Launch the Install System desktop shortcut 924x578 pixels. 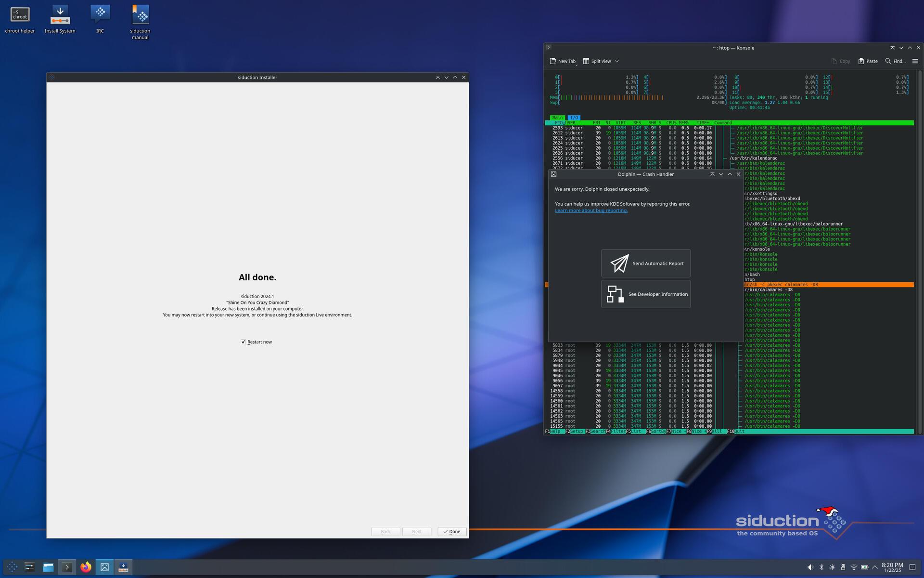click(60, 19)
